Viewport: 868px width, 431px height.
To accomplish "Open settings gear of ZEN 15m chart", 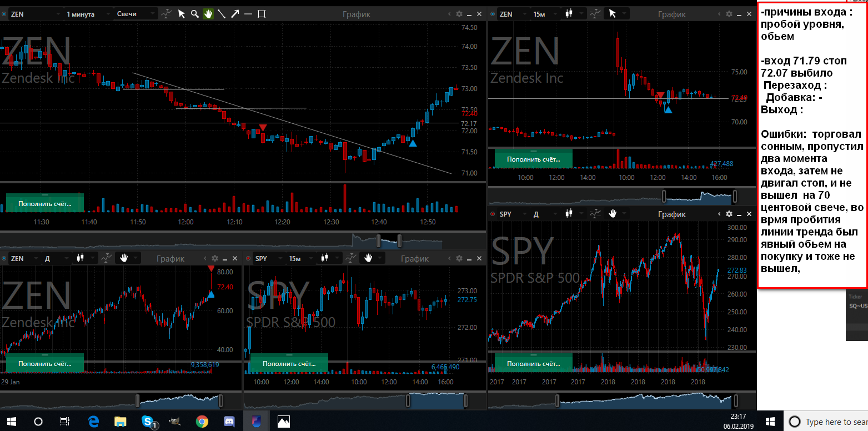I will click(729, 14).
